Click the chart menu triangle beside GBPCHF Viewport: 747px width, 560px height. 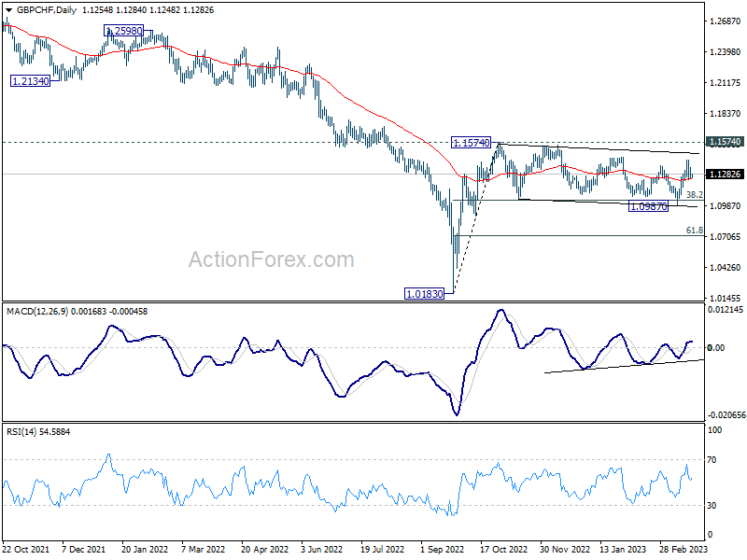coord(8,10)
